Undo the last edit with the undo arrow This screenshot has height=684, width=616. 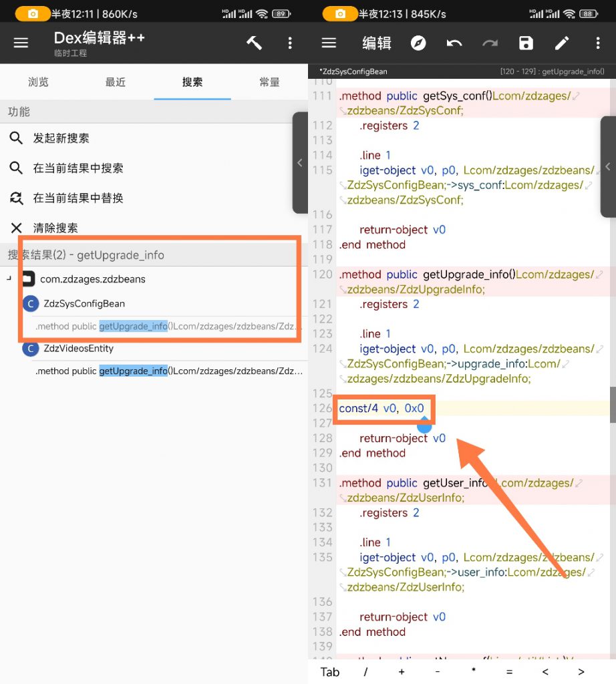(x=454, y=42)
